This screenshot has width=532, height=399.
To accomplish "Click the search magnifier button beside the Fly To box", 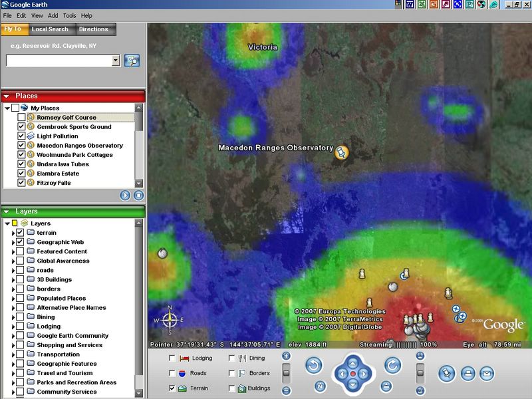I will point(132,61).
